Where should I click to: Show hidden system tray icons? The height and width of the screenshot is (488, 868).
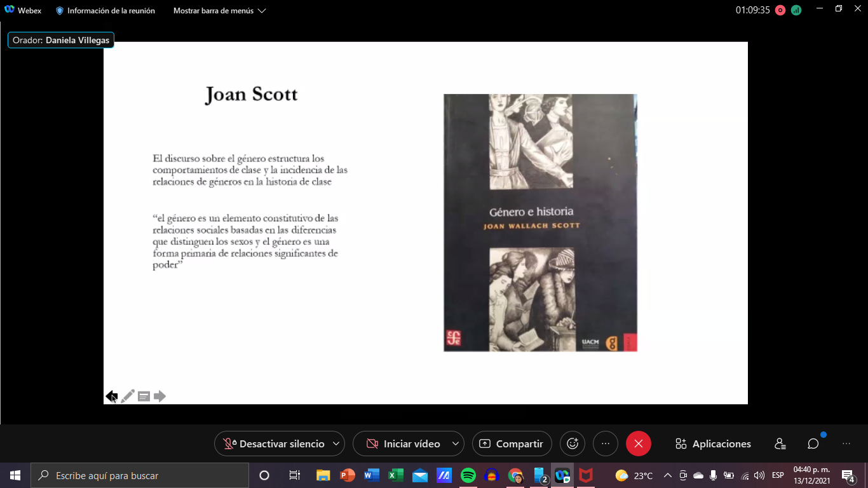668,475
